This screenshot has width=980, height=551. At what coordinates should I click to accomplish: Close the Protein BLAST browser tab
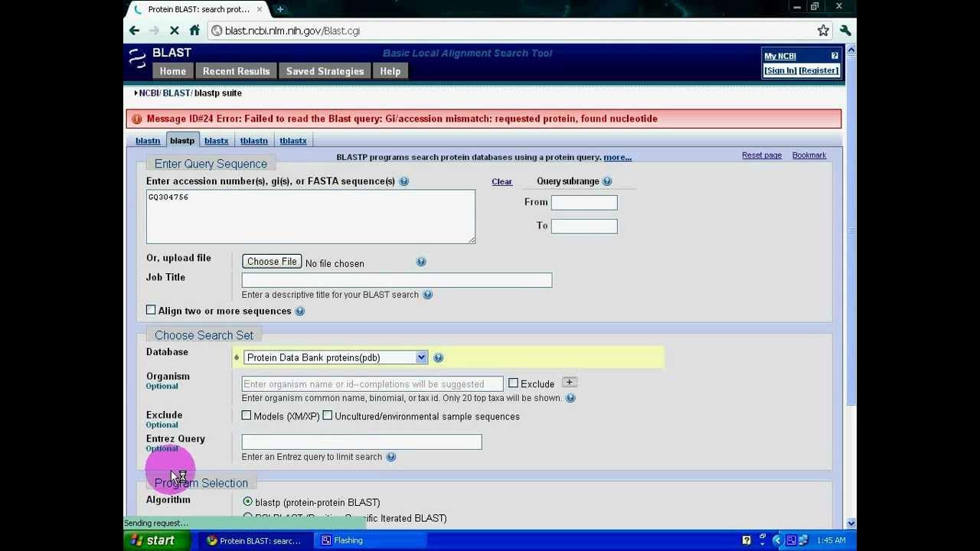pos(260,9)
